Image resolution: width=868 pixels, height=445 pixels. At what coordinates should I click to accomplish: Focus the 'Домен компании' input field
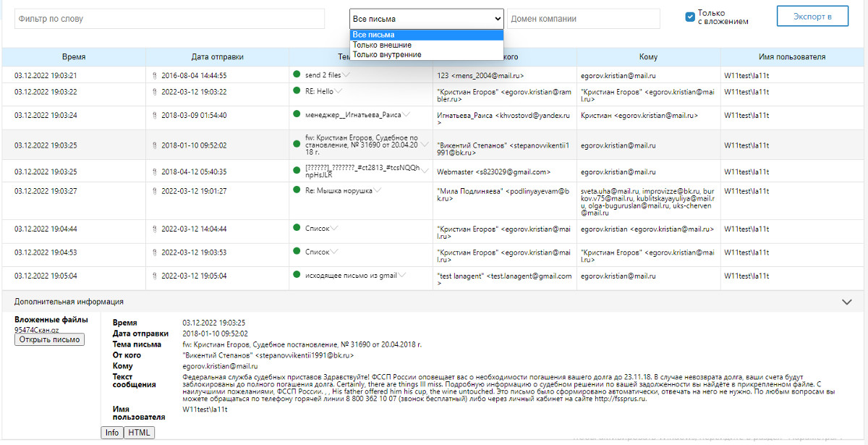[584, 19]
